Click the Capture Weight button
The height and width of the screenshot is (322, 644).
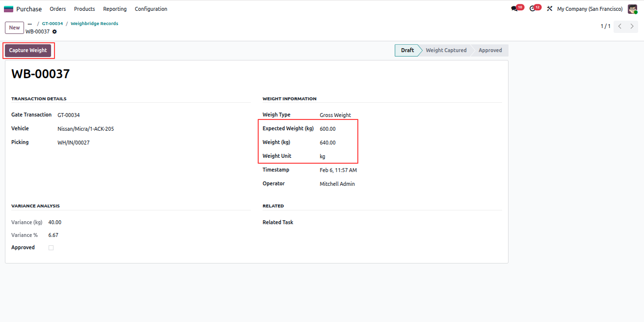coord(28,50)
